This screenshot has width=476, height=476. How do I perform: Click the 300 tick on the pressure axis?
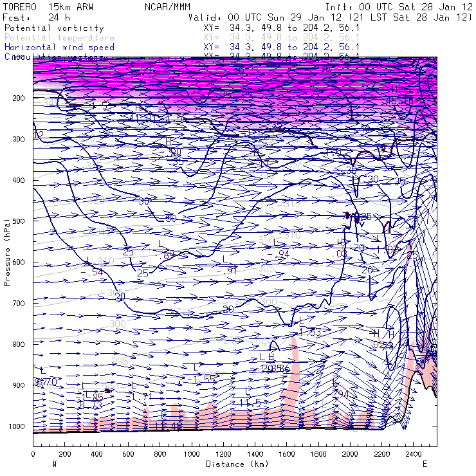(x=19, y=139)
